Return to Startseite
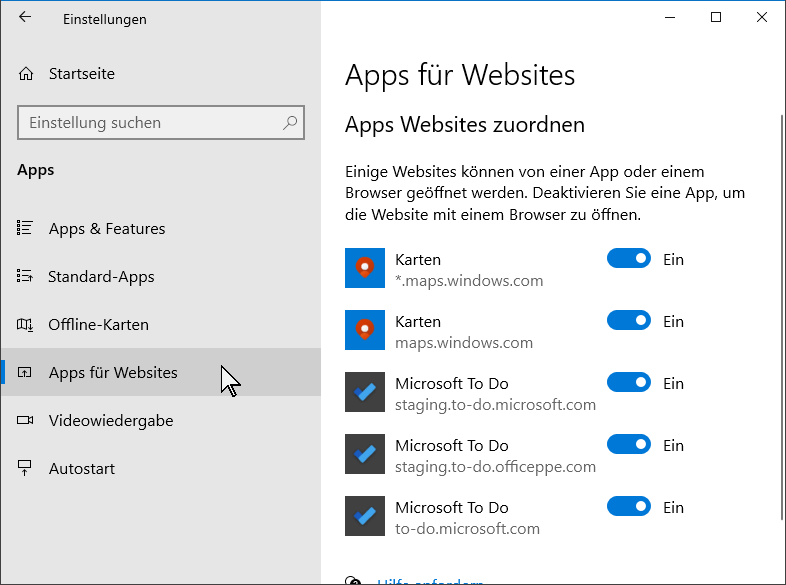Image resolution: width=786 pixels, height=585 pixels. click(x=160, y=74)
